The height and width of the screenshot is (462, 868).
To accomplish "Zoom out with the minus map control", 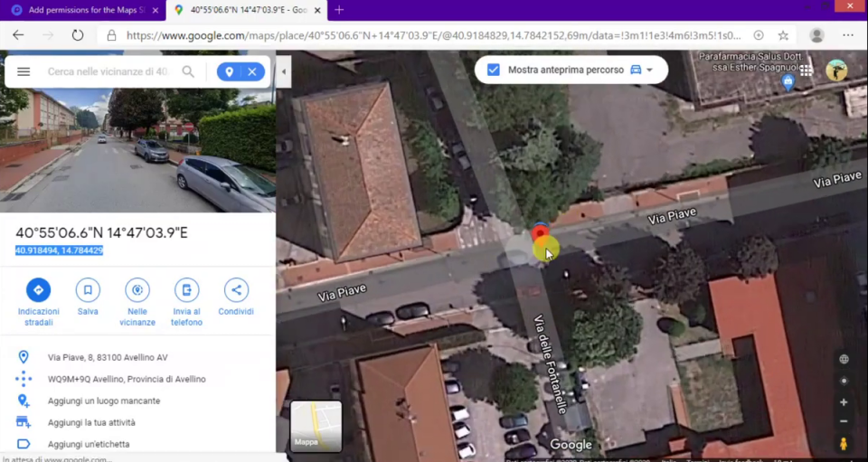I will pyautogui.click(x=844, y=421).
